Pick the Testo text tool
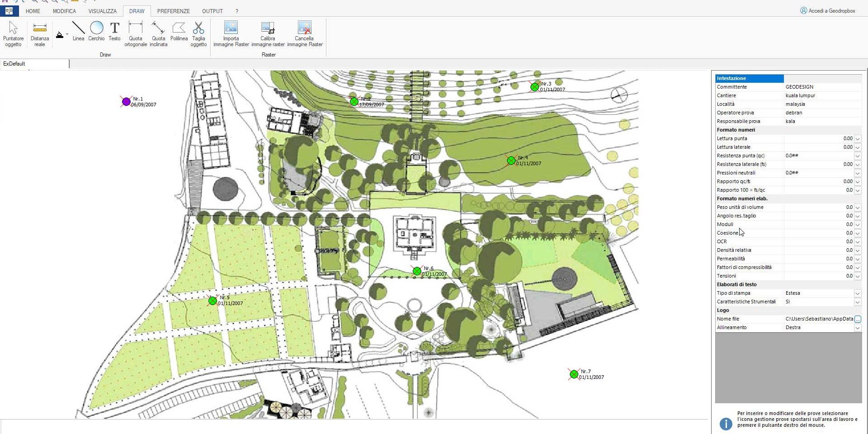The width and height of the screenshot is (868, 434). pyautogui.click(x=114, y=32)
